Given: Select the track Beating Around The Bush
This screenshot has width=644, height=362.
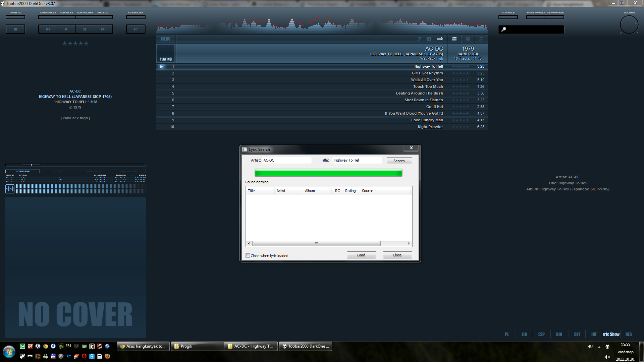Looking at the screenshot, I should click(322, 93).
